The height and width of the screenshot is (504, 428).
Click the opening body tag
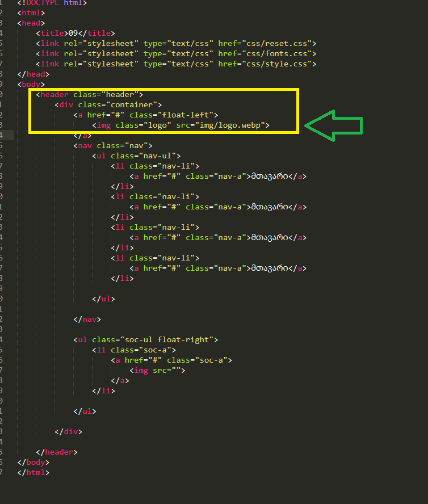tap(31, 84)
